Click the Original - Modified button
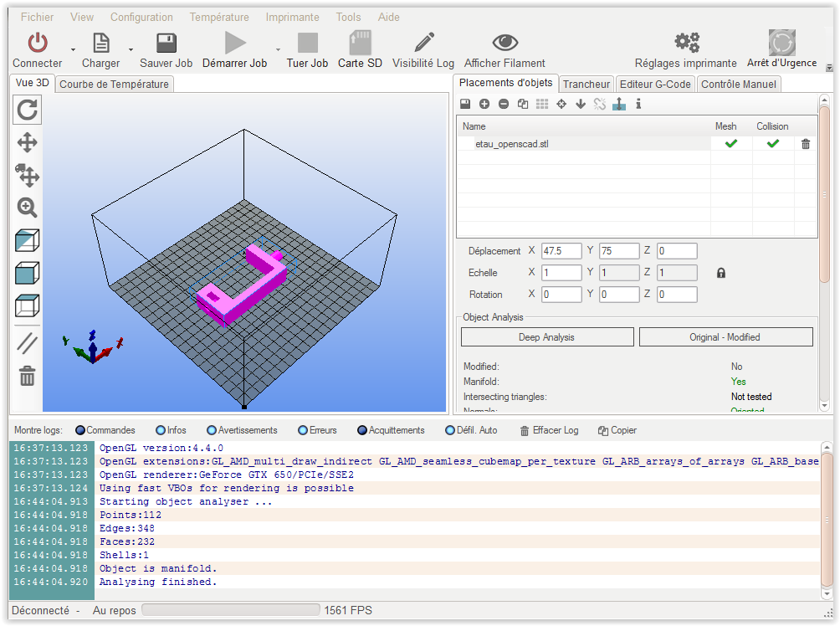 point(725,337)
